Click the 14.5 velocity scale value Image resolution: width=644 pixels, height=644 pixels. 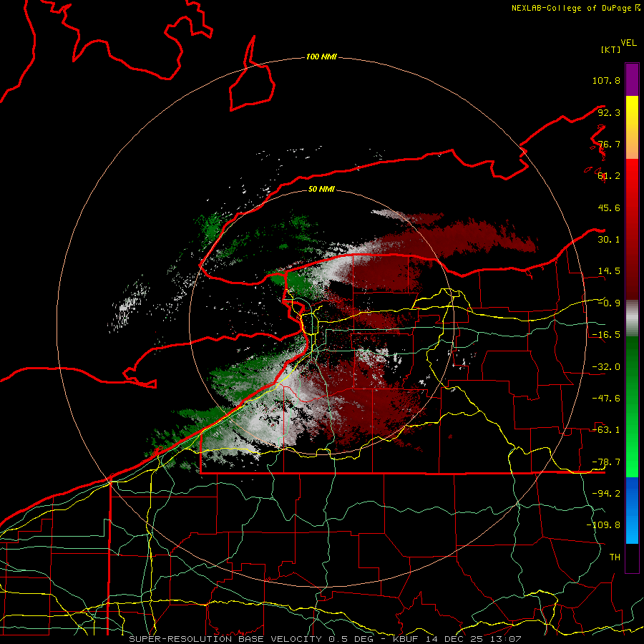(x=609, y=271)
